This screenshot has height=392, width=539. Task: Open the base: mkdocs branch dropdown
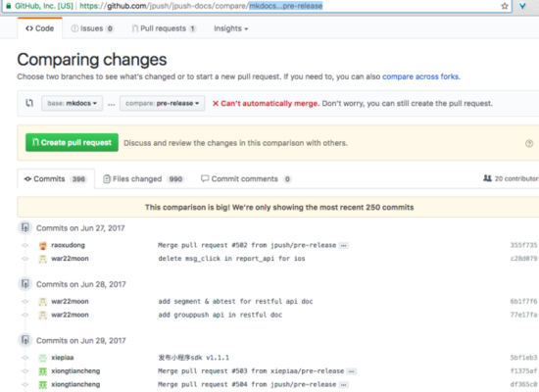click(x=73, y=103)
